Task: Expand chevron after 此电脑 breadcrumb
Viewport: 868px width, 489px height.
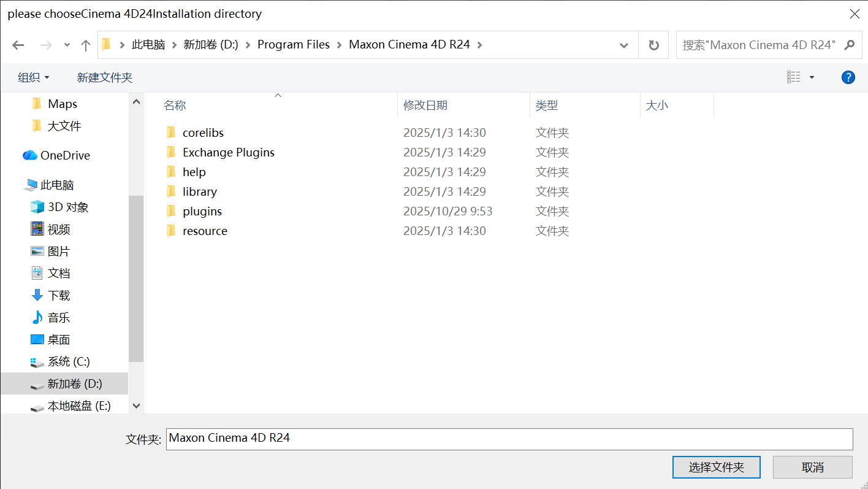Action: tap(174, 45)
